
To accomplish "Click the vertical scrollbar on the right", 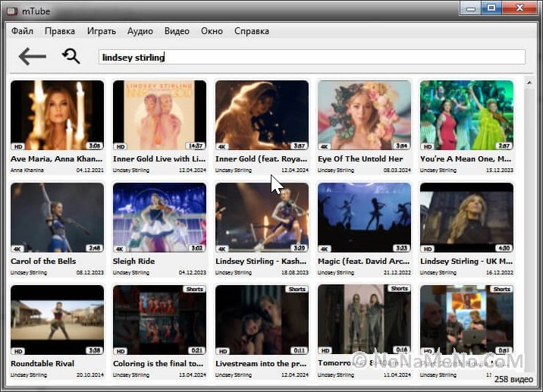I will (529, 190).
